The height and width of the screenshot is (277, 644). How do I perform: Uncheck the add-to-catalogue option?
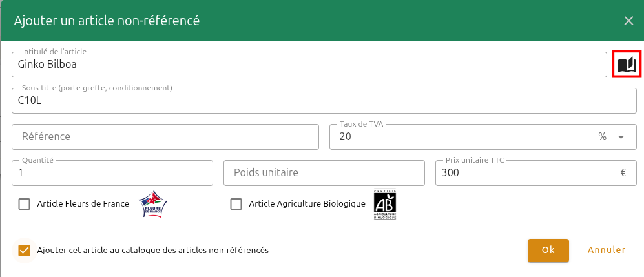[25, 251]
